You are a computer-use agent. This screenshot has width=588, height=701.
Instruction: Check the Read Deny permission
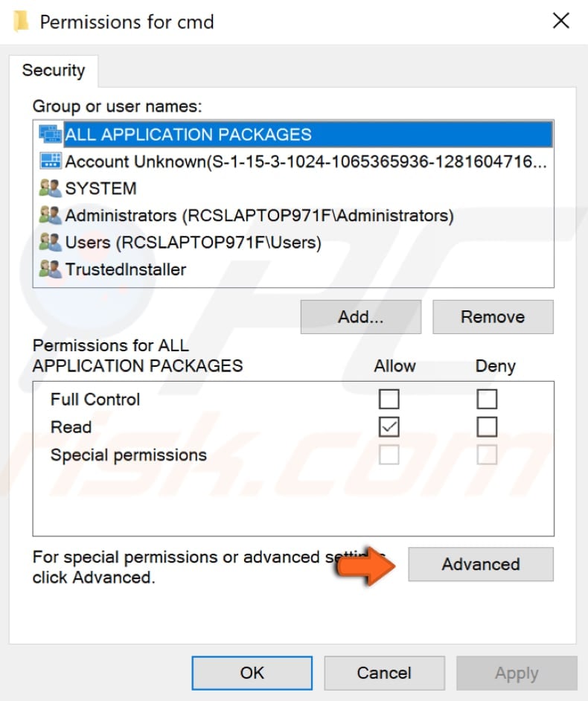click(x=486, y=426)
